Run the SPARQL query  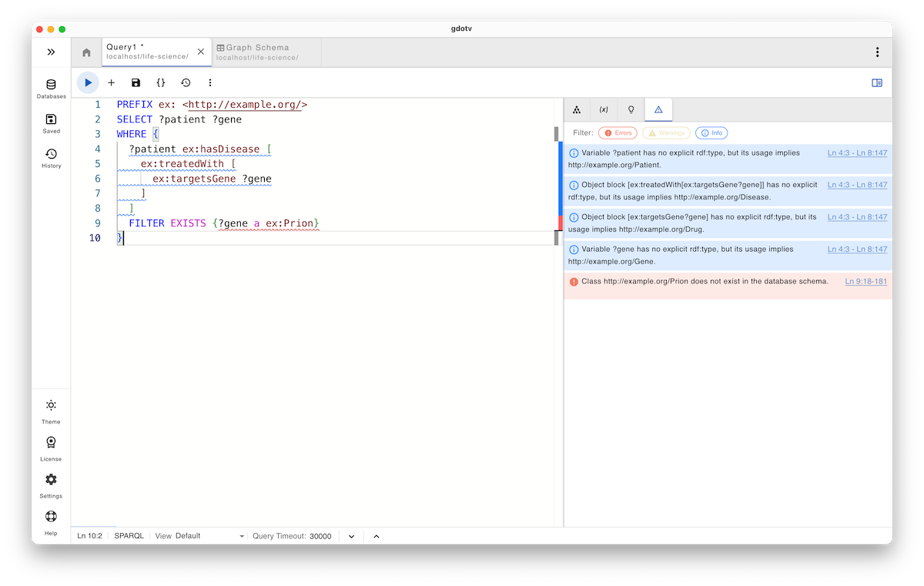point(87,82)
